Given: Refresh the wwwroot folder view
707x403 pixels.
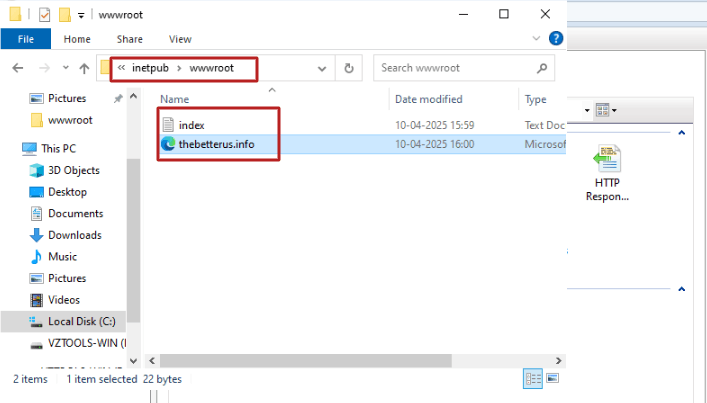Looking at the screenshot, I should (349, 68).
